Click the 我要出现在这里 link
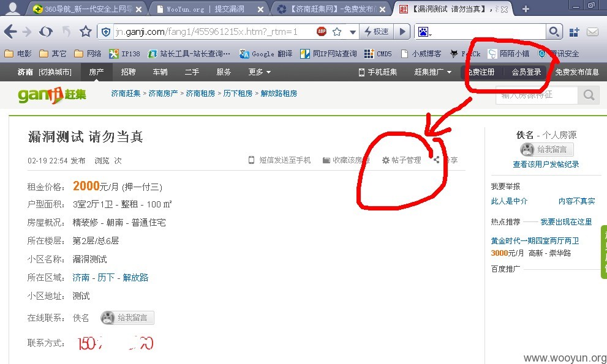Screen dimensions: 607x364 tap(566, 222)
